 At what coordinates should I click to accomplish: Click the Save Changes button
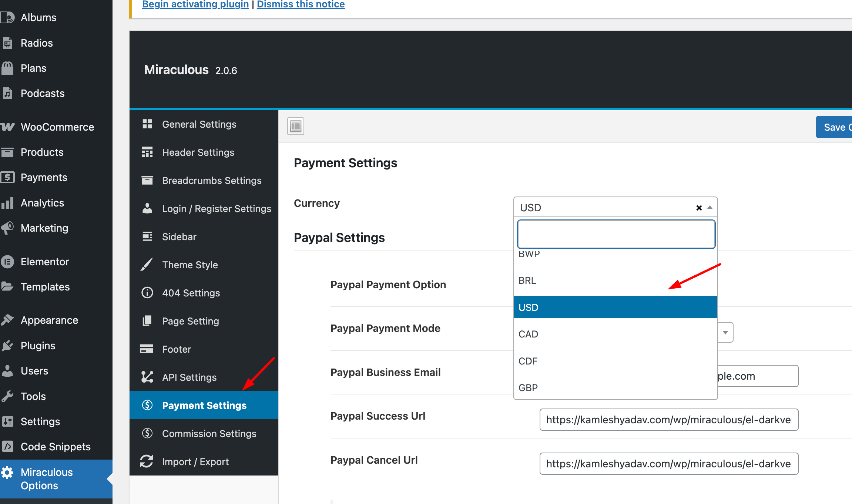coord(834,127)
